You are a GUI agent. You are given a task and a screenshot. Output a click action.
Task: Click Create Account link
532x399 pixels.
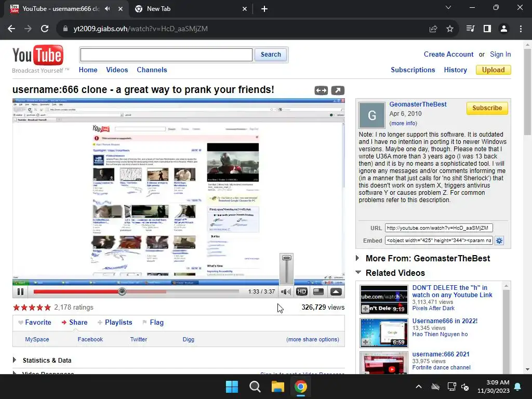pos(448,54)
